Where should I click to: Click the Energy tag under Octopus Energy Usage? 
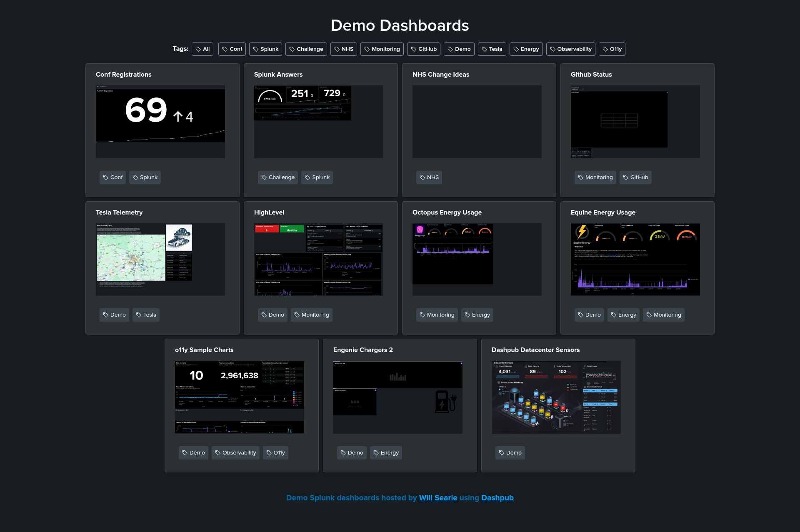coord(477,315)
